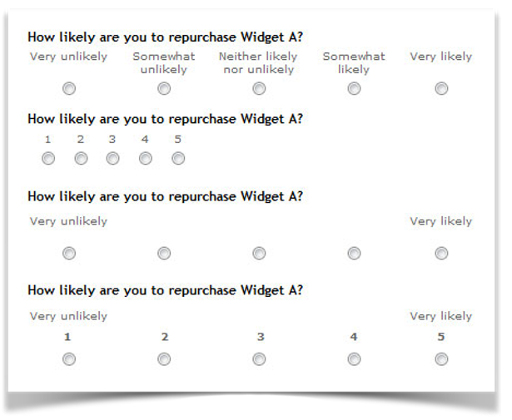The image size is (512, 420).
Task: Select fourth radio from left in third question
Action: click(354, 254)
